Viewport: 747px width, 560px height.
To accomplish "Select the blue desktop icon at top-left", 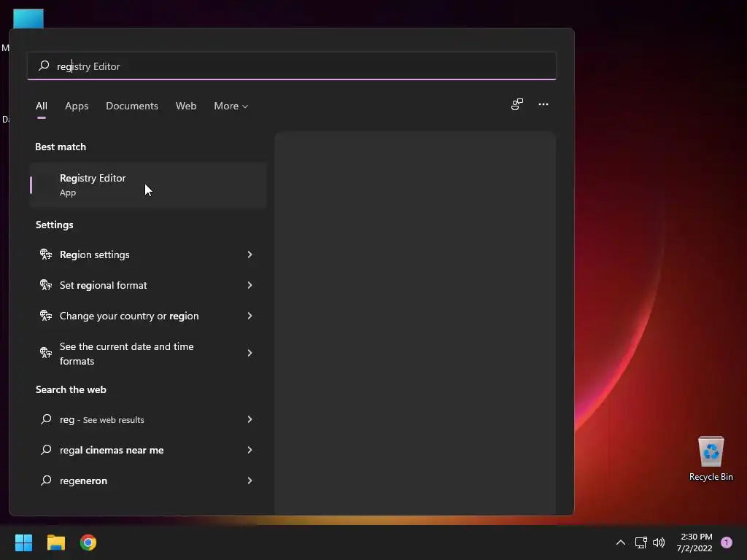I will [28, 18].
